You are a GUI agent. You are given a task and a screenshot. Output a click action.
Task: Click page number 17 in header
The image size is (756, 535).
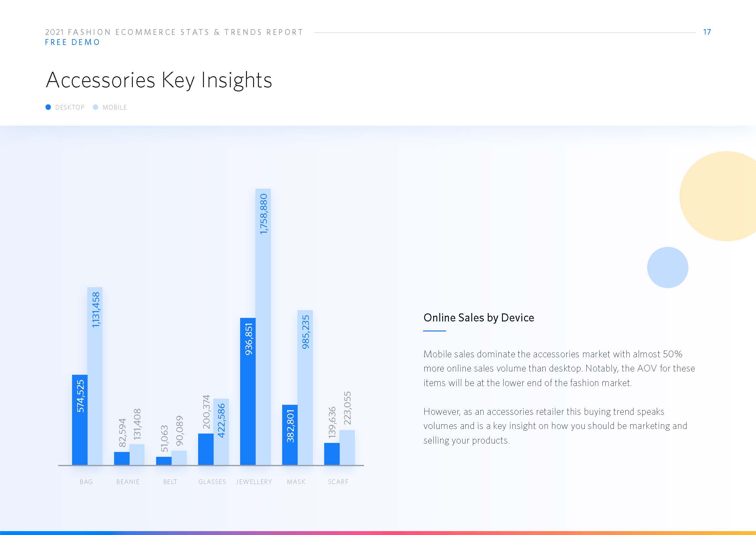(707, 32)
